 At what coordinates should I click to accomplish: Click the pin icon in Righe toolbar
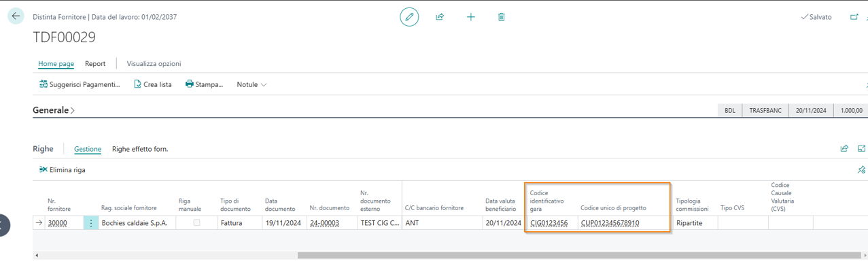[862, 170]
